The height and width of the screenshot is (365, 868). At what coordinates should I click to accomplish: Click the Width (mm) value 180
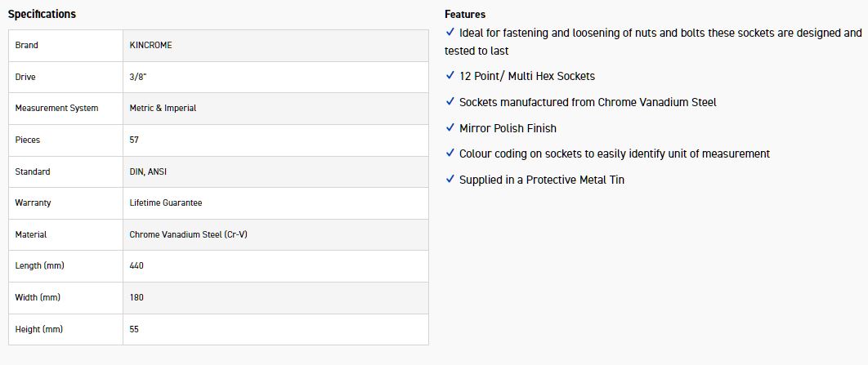click(136, 297)
